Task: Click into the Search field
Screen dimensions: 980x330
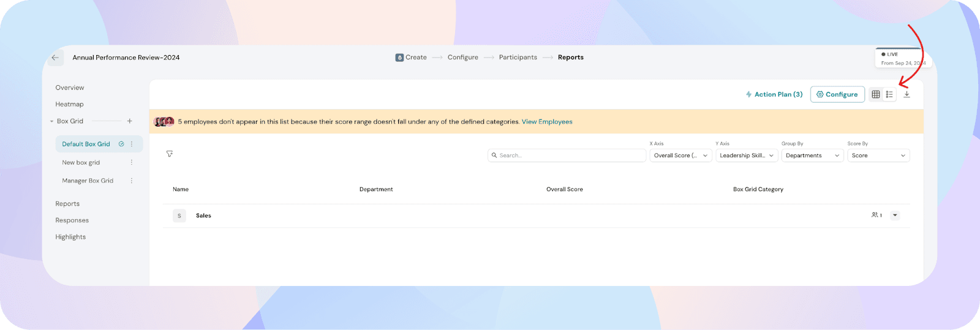Action: [567, 156]
